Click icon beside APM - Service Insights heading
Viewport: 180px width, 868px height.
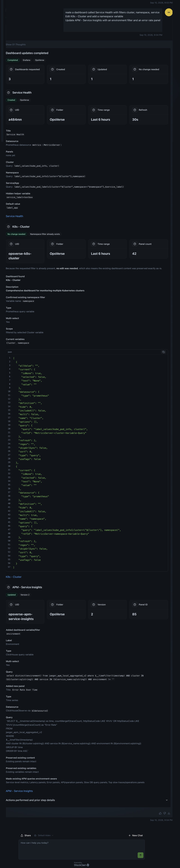pos(8,587)
